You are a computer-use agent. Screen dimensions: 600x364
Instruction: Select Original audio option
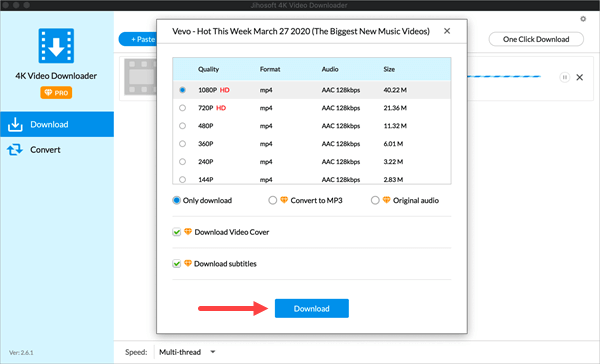click(x=375, y=200)
